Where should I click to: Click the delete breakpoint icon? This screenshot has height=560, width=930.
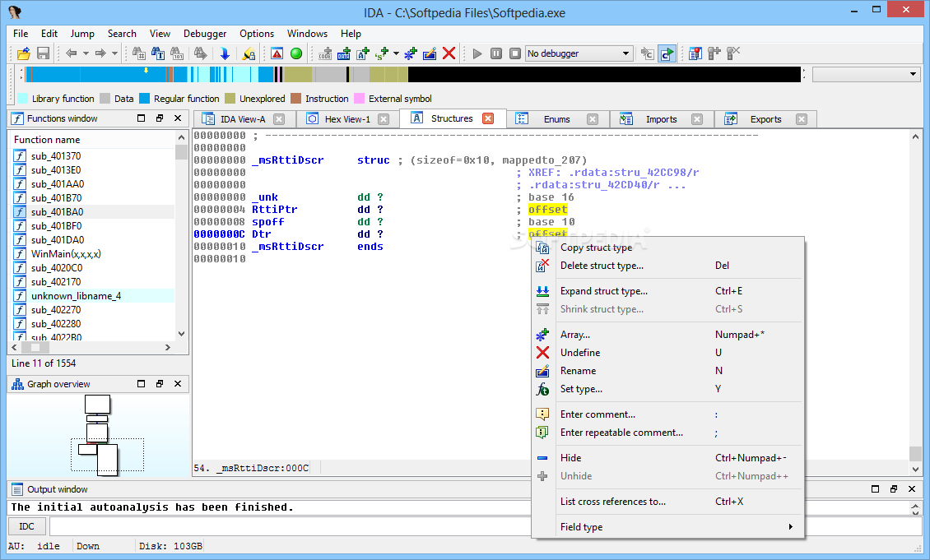coord(733,53)
